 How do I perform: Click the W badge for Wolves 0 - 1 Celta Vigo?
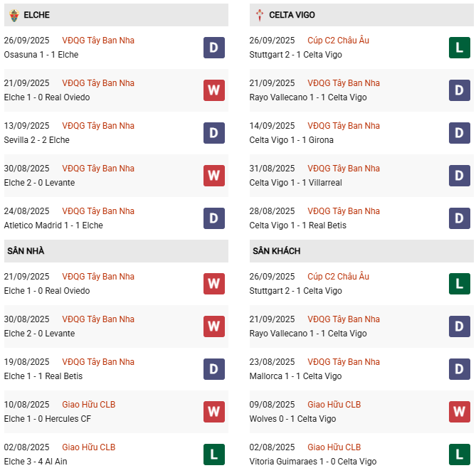pos(459,412)
